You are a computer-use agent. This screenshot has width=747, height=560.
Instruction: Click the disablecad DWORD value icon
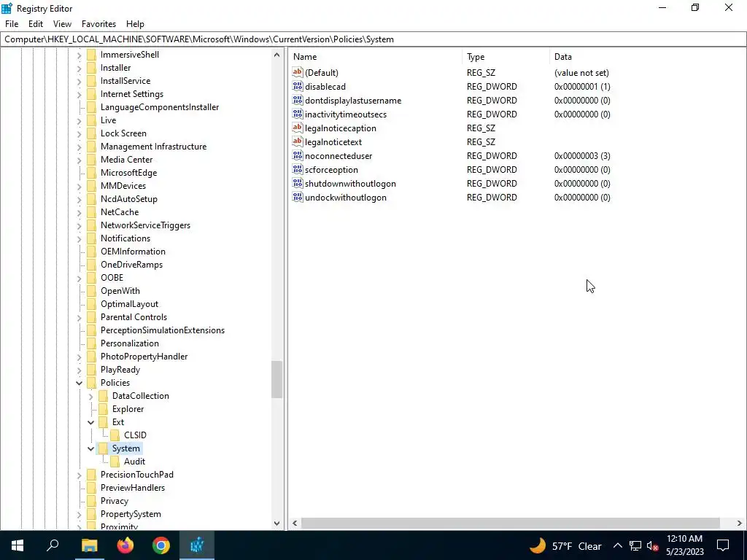coord(298,86)
